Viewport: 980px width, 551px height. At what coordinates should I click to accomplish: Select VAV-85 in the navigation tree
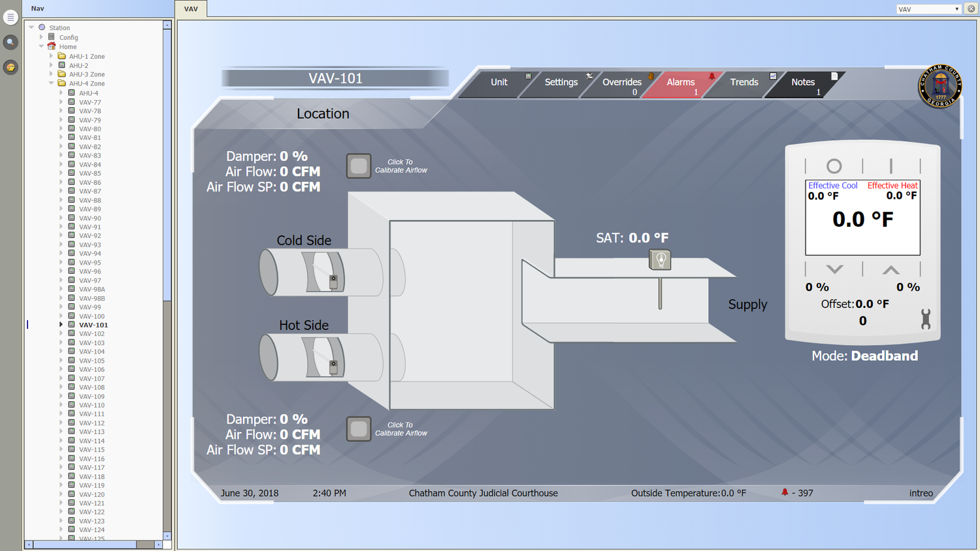point(90,173)
